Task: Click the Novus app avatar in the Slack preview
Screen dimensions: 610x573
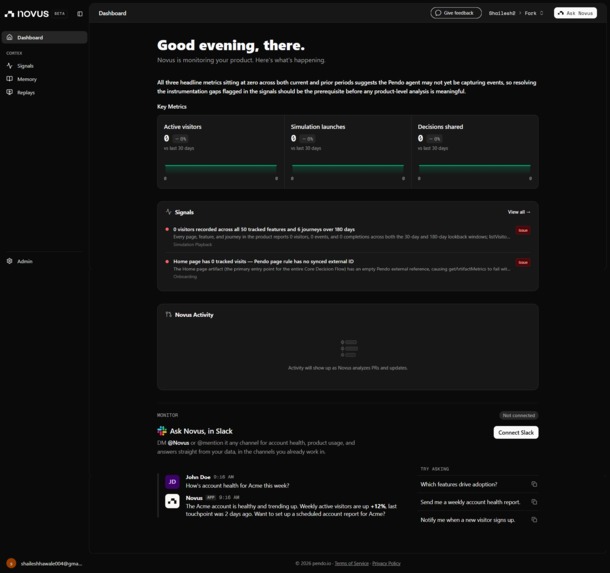Action: (x=172, y=501)
